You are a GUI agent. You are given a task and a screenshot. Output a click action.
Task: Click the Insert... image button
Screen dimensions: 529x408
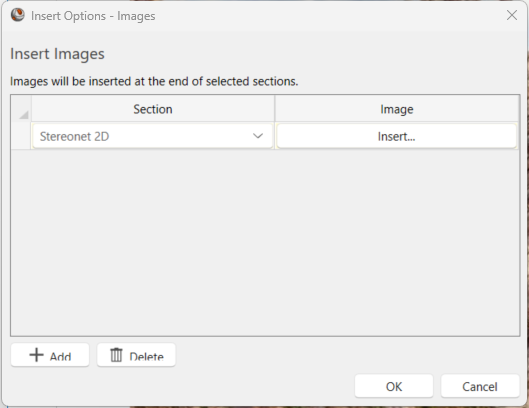396,136
